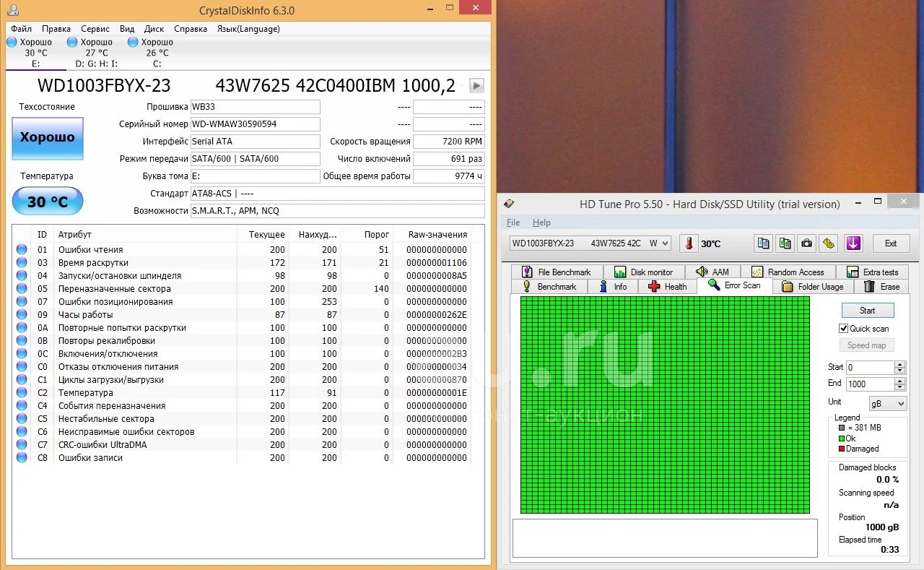Click the Часы работы attribute row

click(242, 314)
